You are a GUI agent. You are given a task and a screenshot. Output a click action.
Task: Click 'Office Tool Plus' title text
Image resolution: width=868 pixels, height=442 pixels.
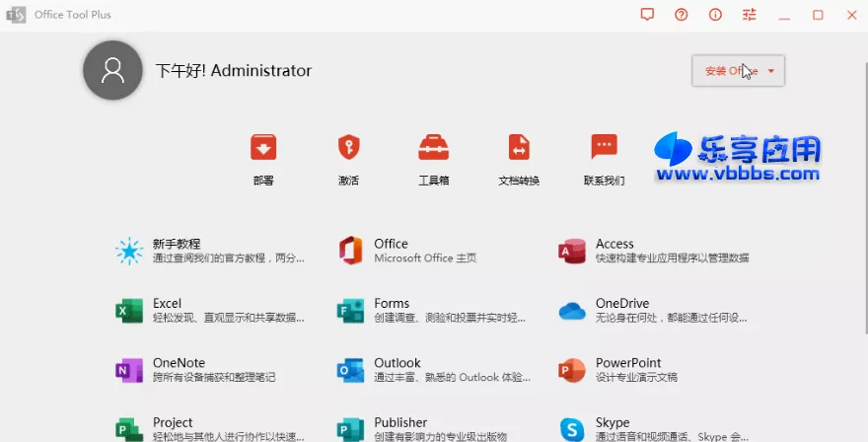[73, 15]
